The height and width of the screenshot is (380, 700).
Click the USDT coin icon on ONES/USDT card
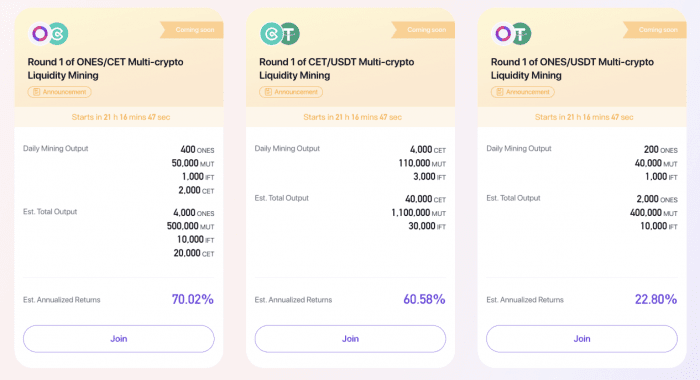click(522, 33)
